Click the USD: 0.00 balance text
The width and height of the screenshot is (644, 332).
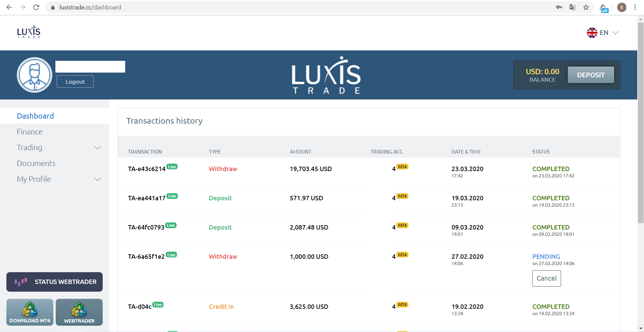click(542, 72)
